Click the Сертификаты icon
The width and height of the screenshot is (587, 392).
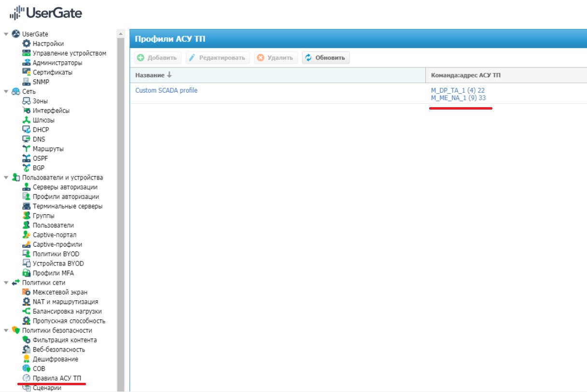[27, 72]
